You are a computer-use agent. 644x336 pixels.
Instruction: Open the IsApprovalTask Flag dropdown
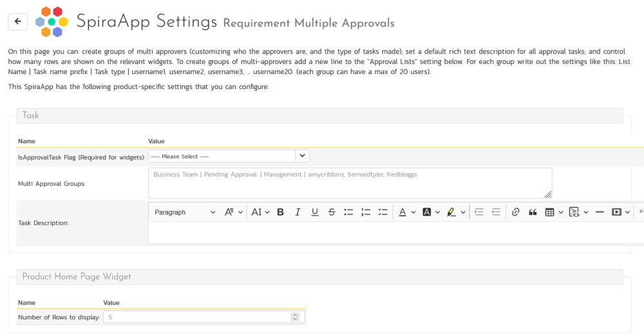click(302, 156)
